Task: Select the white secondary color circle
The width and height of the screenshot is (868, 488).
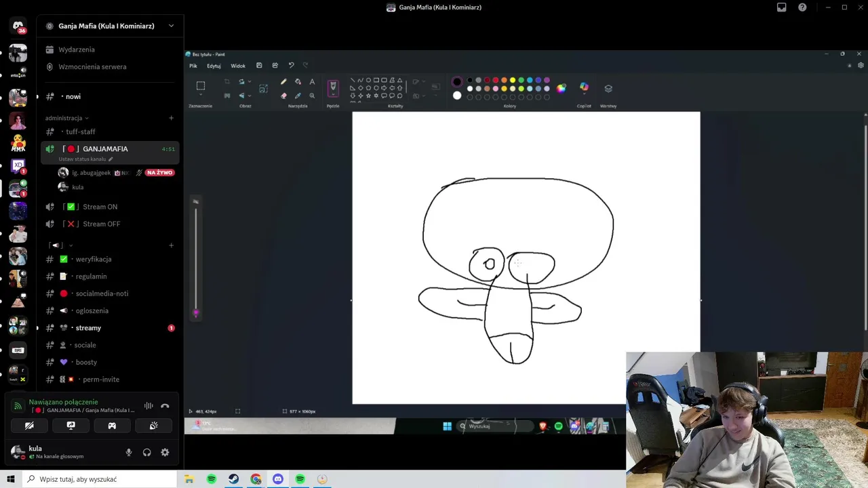Action: pos(457,96)
